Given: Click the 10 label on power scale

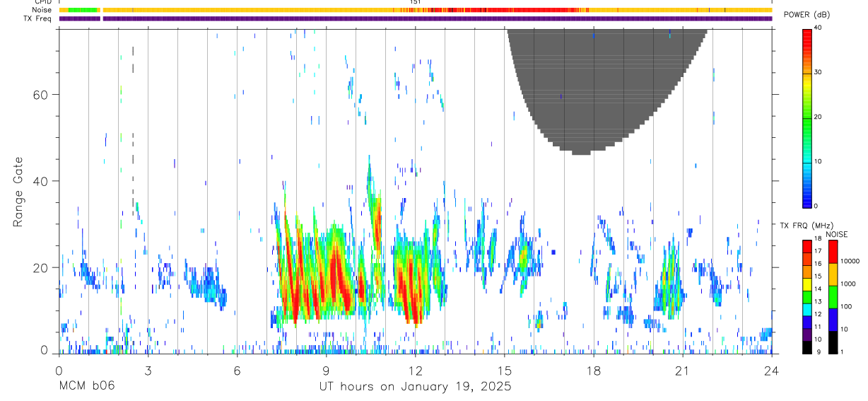Looking at the screenshot, I should tap(819, 161).
